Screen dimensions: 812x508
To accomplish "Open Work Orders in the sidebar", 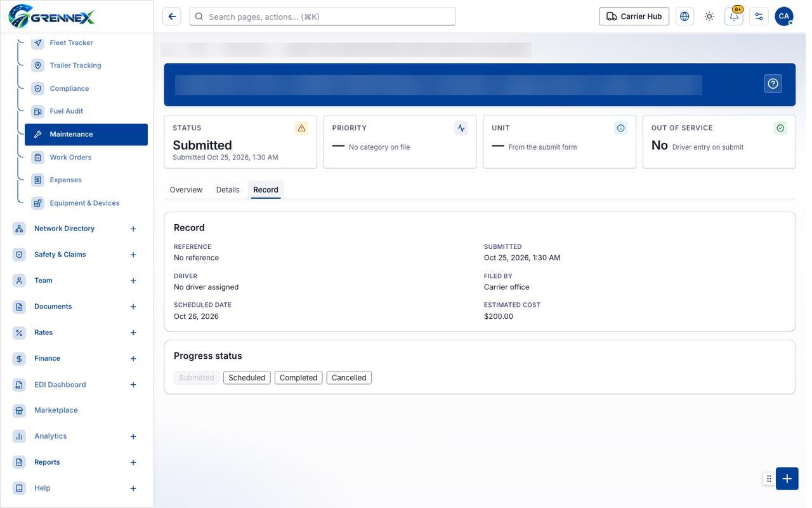I will pyautogui.click(x=86, y=157).
